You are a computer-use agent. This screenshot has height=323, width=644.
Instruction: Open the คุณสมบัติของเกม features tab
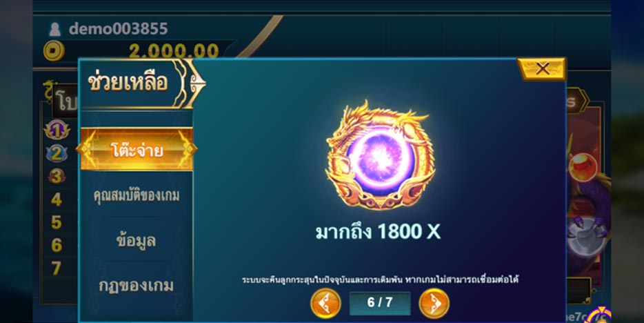pyautogui.click(x=137, y=195)
